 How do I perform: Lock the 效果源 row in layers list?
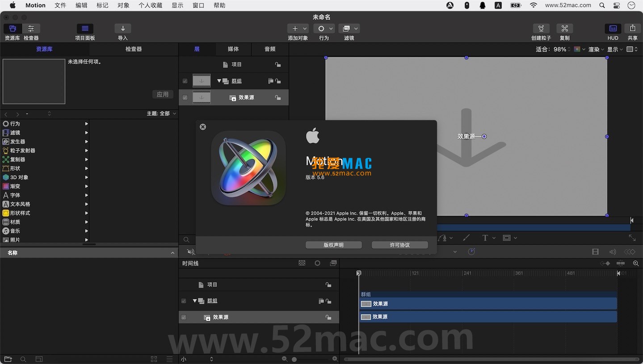coord(278,97)
